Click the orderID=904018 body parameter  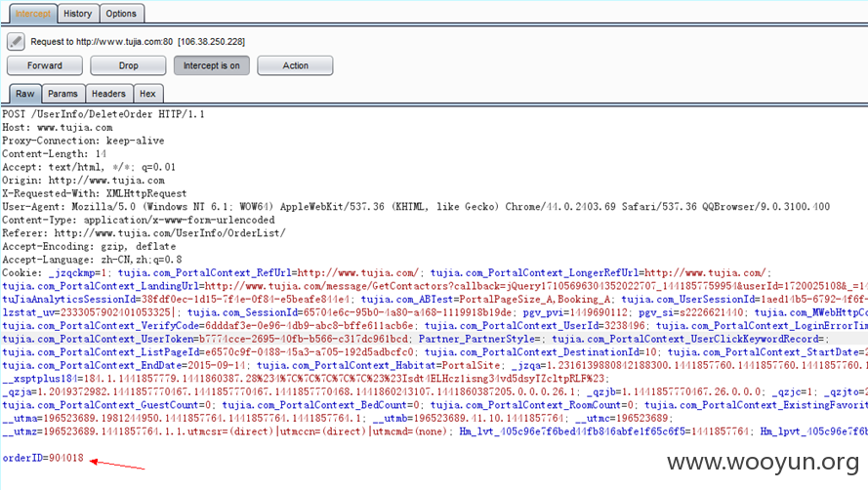[43, 458]
